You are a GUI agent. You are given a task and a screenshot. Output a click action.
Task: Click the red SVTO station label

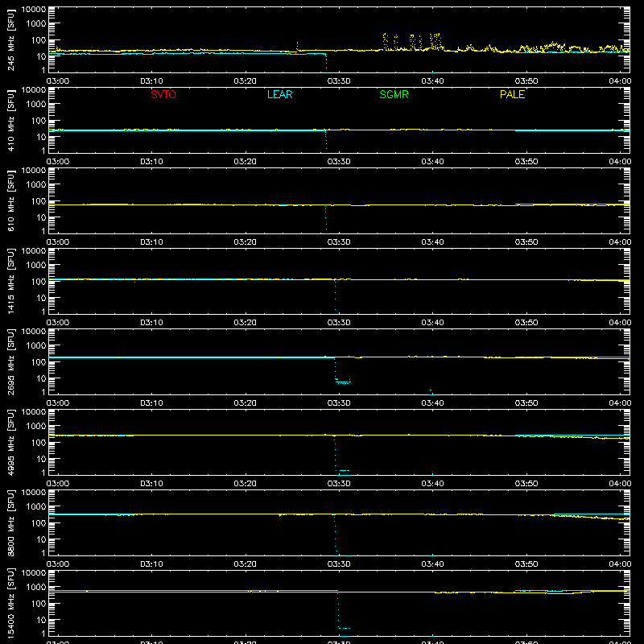[x=163, y=94]
